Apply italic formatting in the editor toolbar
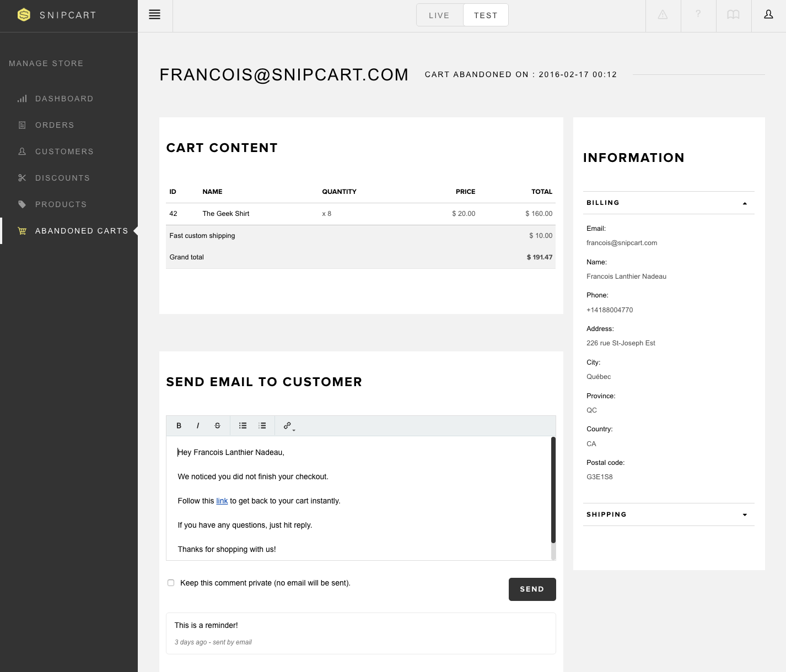The image size is (786, 672). click(198, 426)
